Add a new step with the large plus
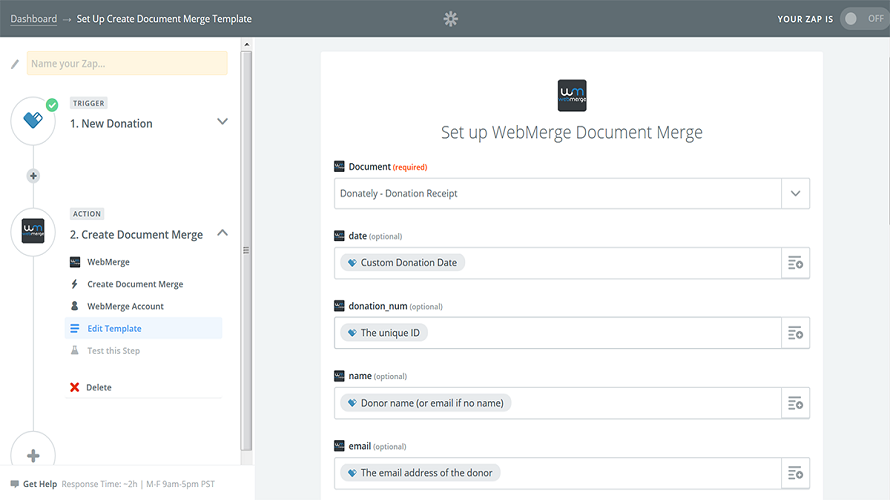The height and width of the screenshot is (500, 890). point(33,455)
